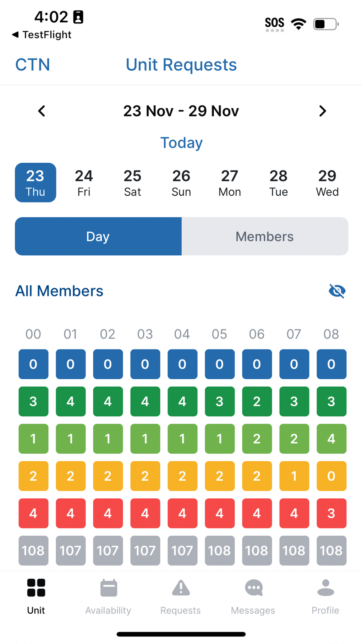Tap the CTN header link
The image size is (362, 644).
coord(33,65)
